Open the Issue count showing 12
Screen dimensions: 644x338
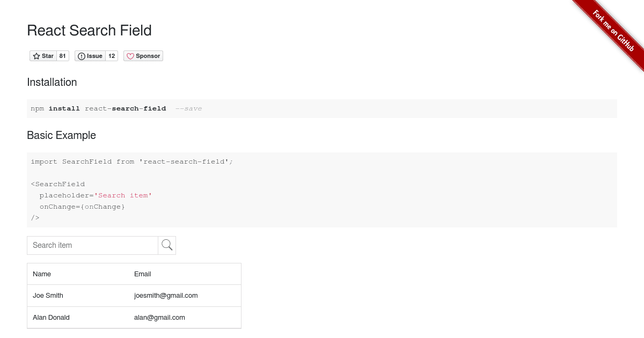tap(112, 56)
